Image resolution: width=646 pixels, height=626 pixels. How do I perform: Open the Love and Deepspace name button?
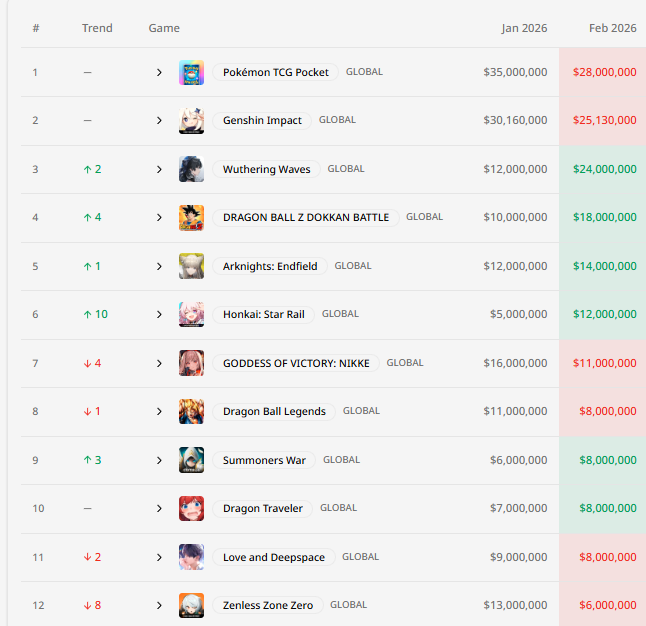tap(274, 557)
